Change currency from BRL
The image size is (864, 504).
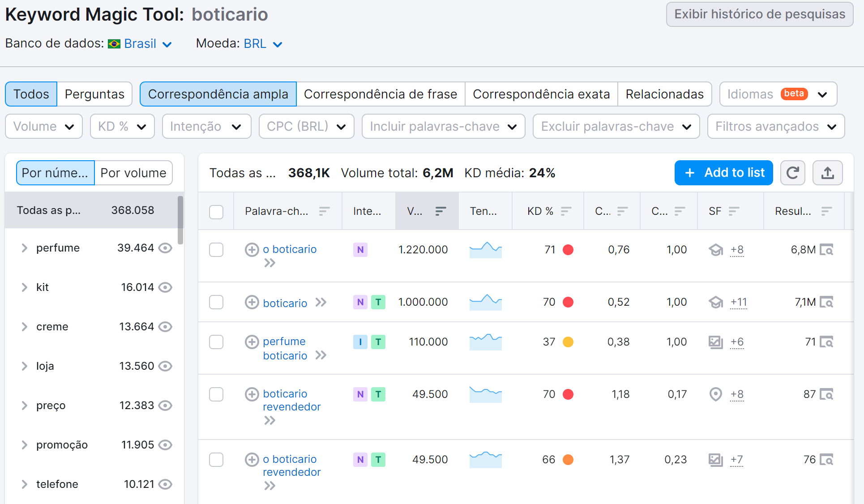coord(263,44)
